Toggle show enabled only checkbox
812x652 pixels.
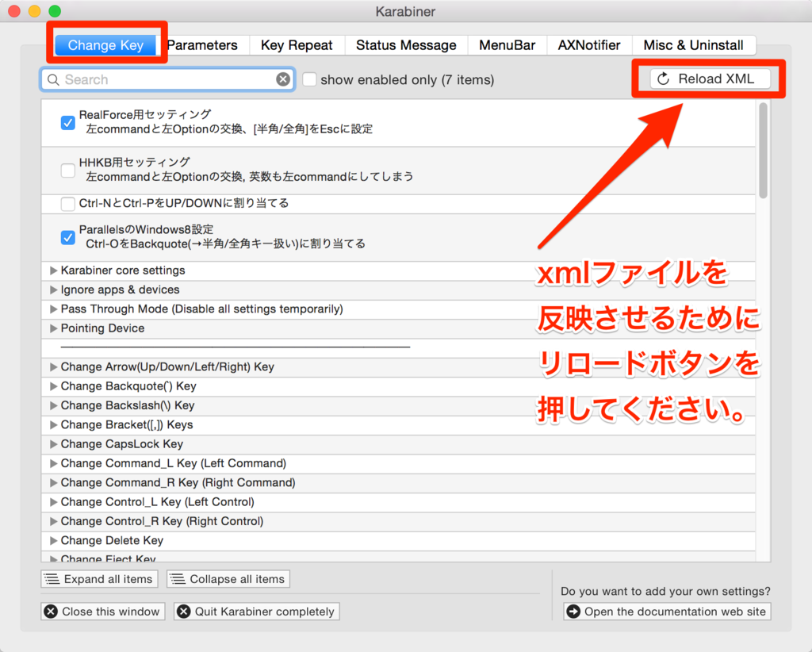[310, 79]
